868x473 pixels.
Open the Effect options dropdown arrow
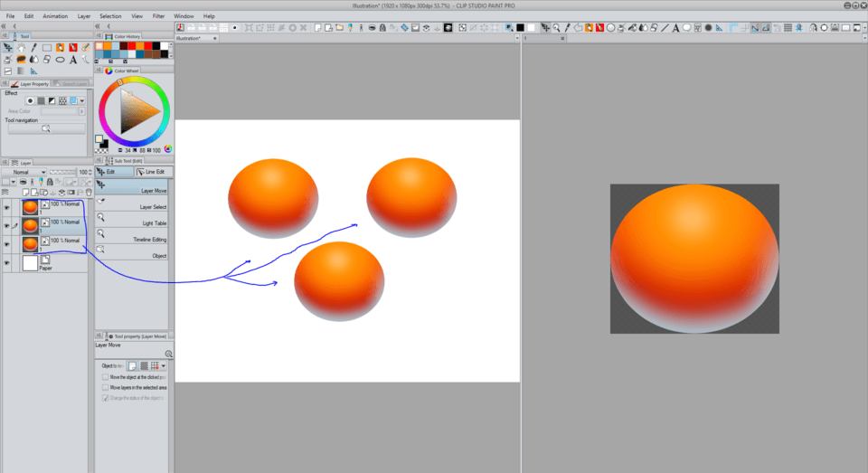click(82, 100)
